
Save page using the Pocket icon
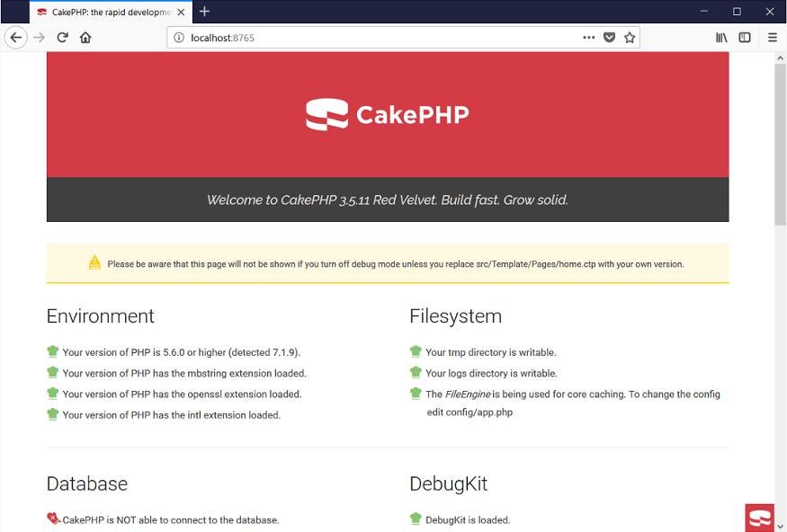coord(609,38)
